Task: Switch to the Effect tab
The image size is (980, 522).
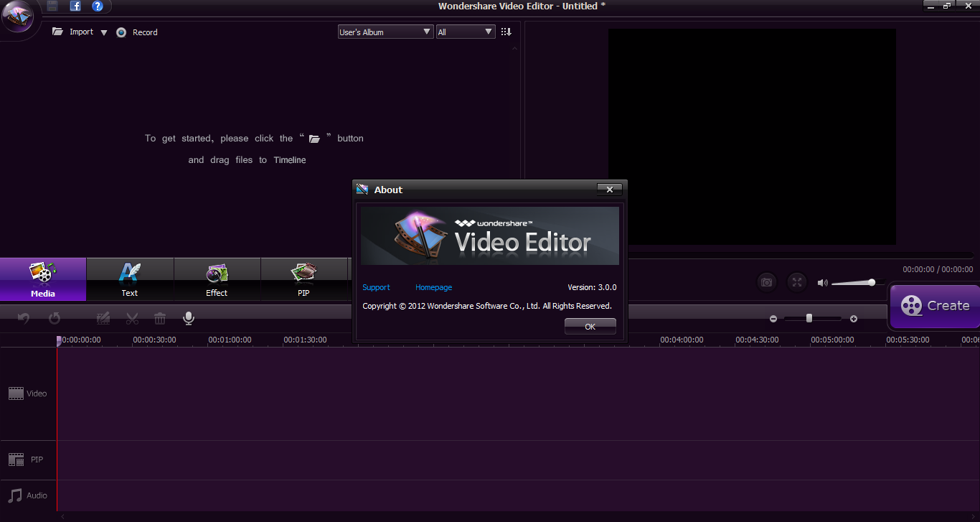Action: [x=217, y=279]
